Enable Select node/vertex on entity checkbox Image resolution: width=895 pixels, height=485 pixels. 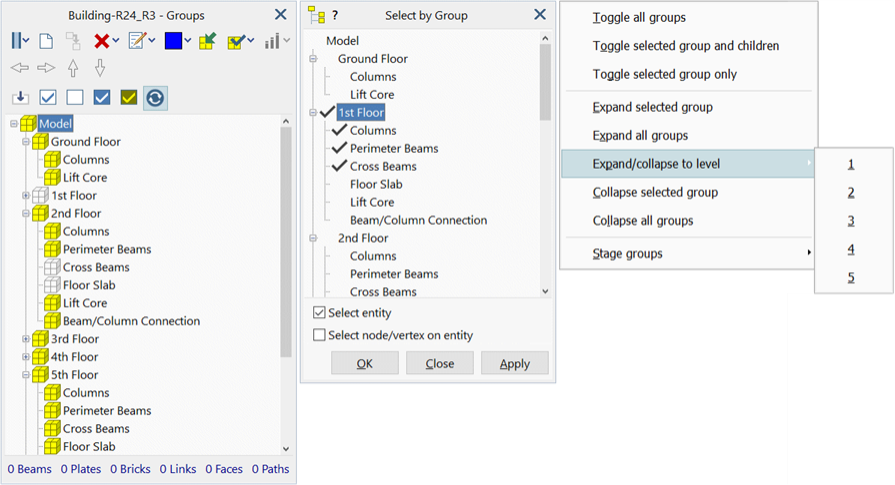coord(320,335)
